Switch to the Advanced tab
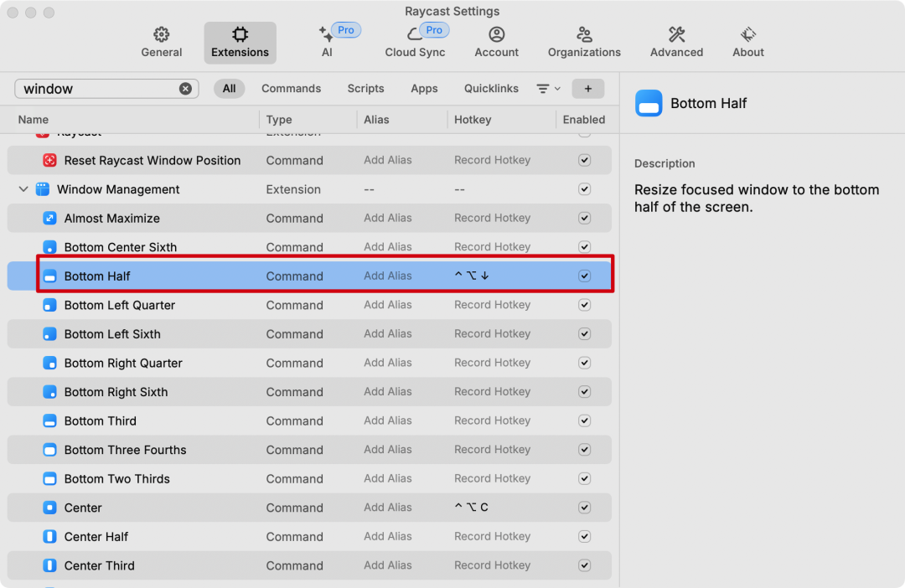Viewport: 905px width, 588px height. tap(676, 43)
